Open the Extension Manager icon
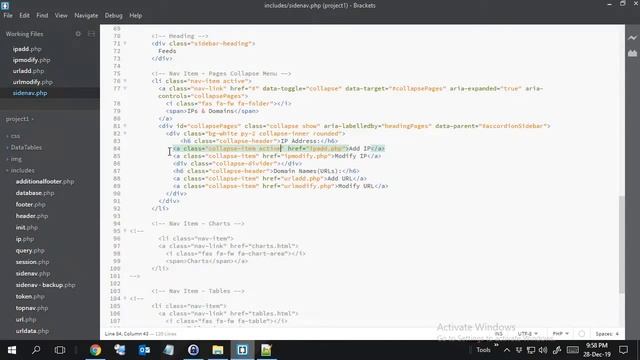 (x=632, y=53)
